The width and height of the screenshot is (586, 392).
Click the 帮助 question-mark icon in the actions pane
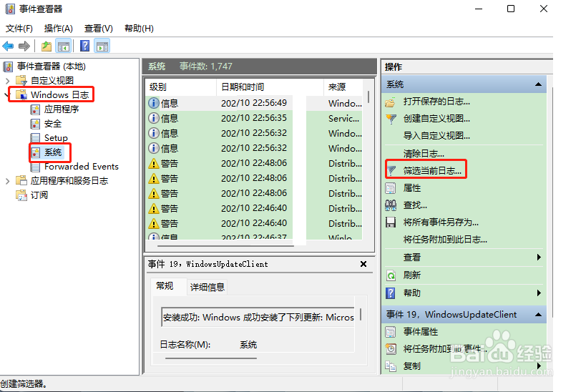391,293
